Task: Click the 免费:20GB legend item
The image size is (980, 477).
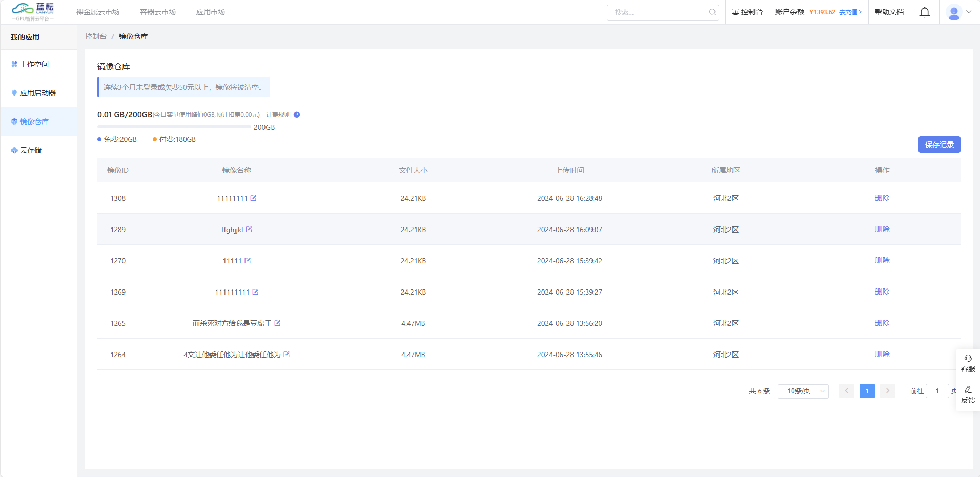Action: click(117, 139)
